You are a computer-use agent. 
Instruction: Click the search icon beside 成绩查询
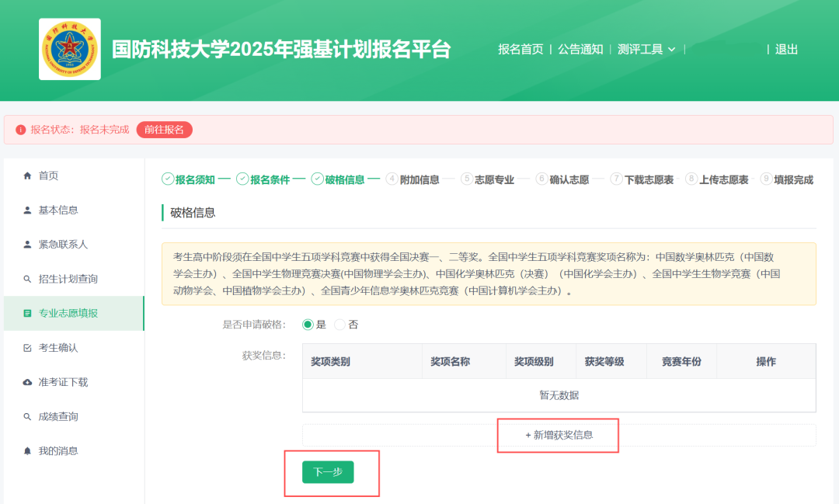point(27,417)
